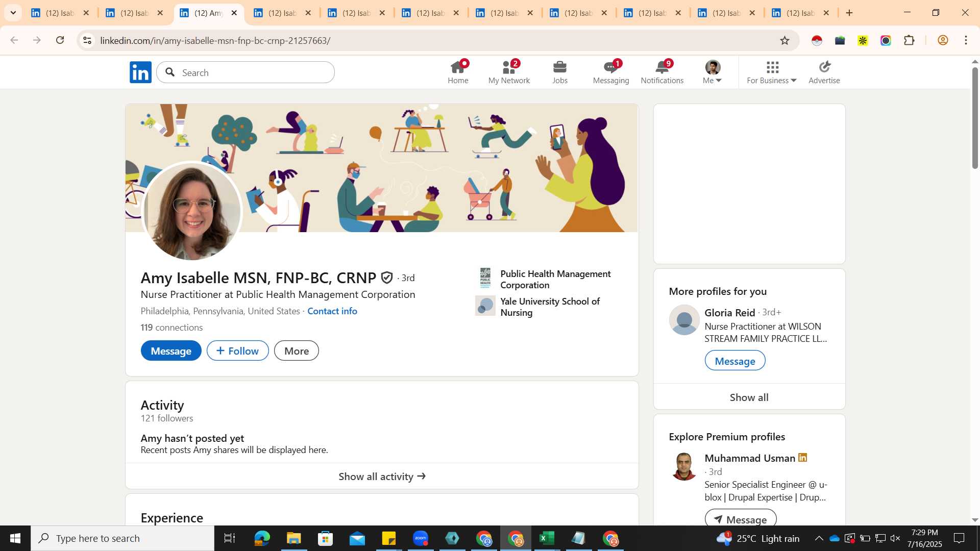
Task: Message Amy Isabelle
Action: [171, 350]
